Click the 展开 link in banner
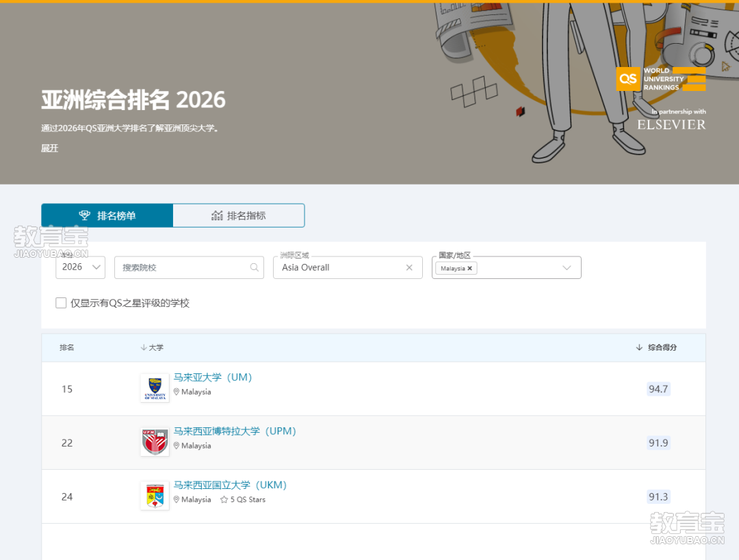Viewport: 739px width, 560px height. coord(49,148)
